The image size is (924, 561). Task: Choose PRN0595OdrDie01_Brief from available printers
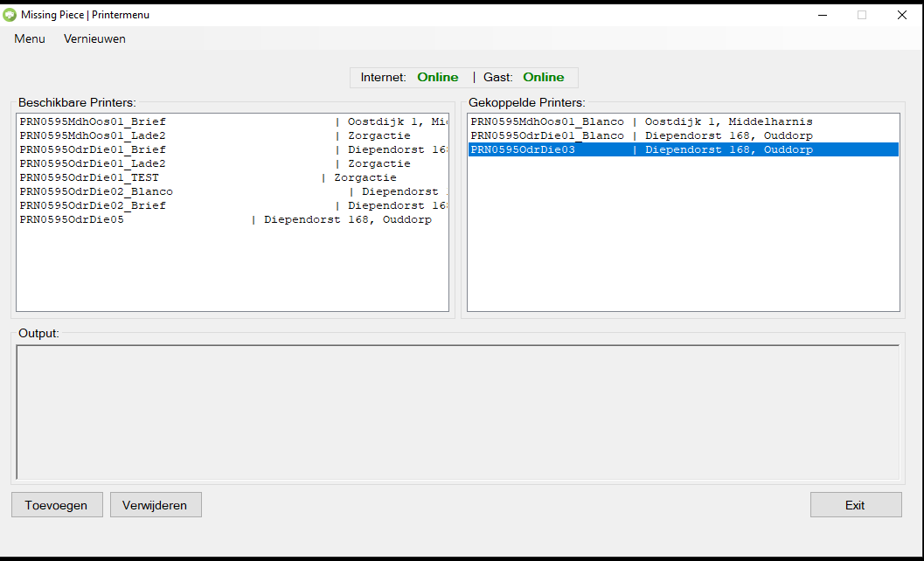[93, 150]
